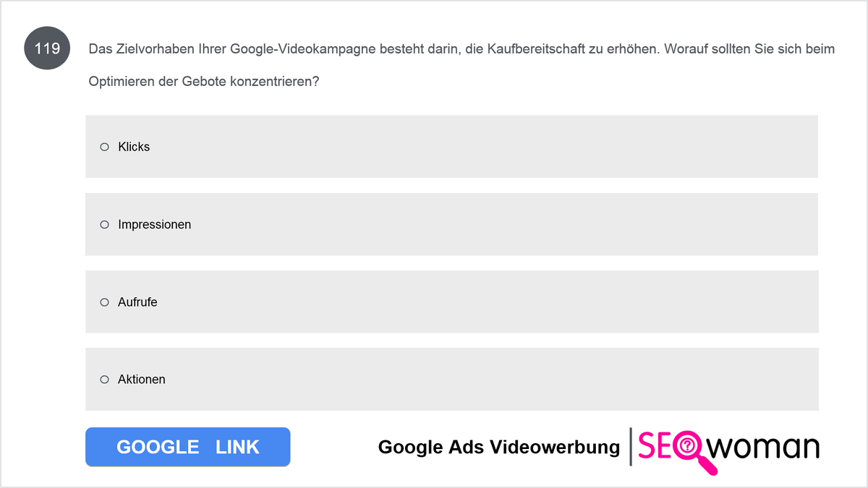The width and height of the screenshot is (868, 488).
Task: Click the question line mentioning Google-Videokampagne
Action: point(461,50)
